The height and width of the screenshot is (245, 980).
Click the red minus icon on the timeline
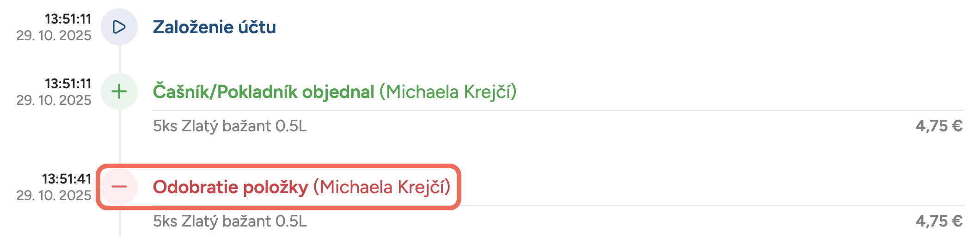coord(119,187)
